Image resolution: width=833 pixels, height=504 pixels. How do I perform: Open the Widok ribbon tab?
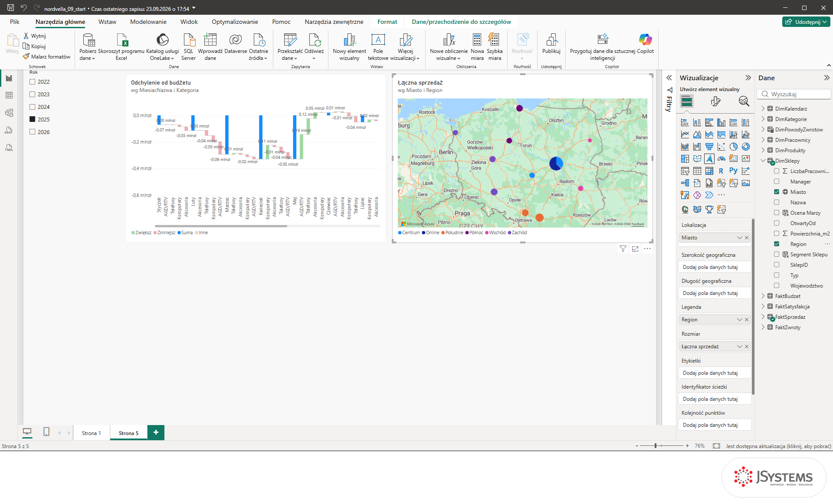[189, 22]
